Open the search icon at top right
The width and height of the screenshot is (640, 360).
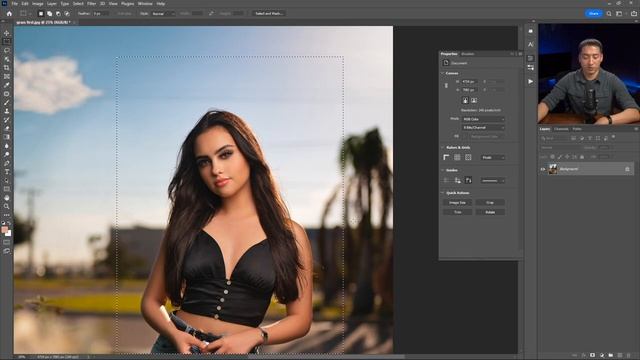pos(609,13)
